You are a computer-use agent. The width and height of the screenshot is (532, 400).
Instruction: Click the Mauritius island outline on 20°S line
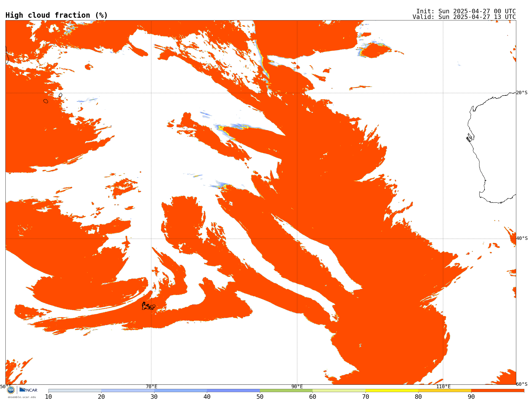[60, 95]
